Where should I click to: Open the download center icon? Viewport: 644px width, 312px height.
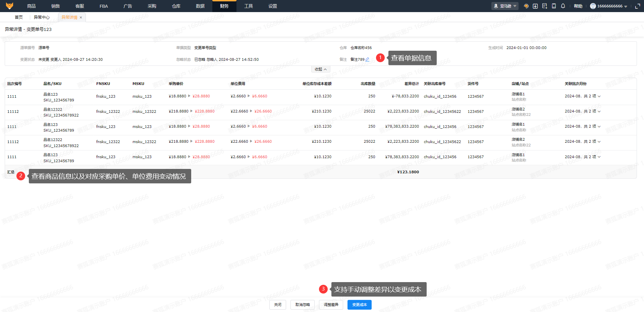535,6
